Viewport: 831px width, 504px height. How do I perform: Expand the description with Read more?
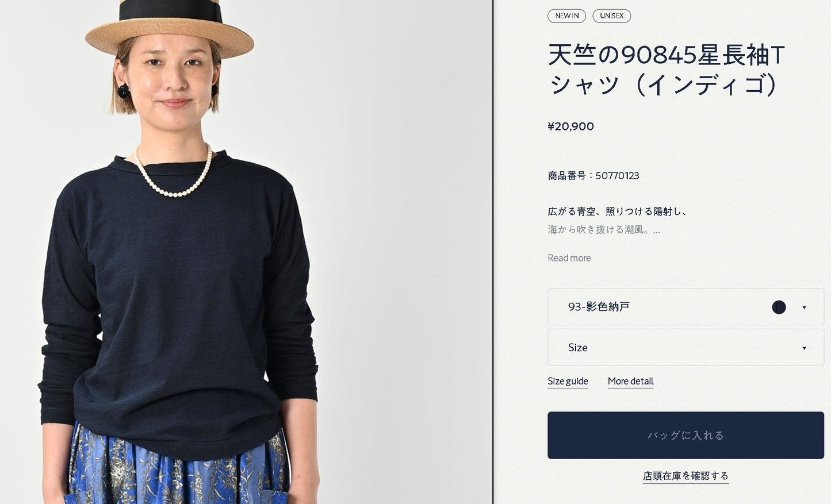tap(569, 258)
